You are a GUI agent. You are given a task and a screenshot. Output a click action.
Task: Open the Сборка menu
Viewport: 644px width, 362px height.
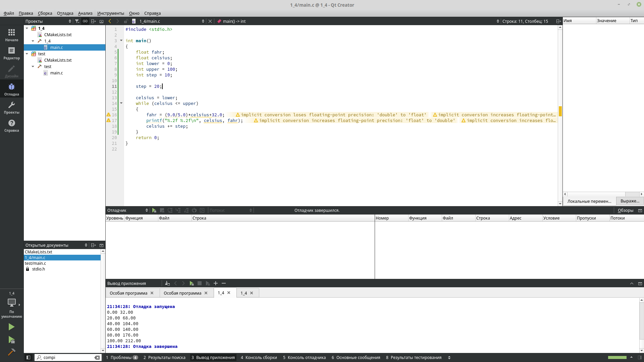pos(45,13)
